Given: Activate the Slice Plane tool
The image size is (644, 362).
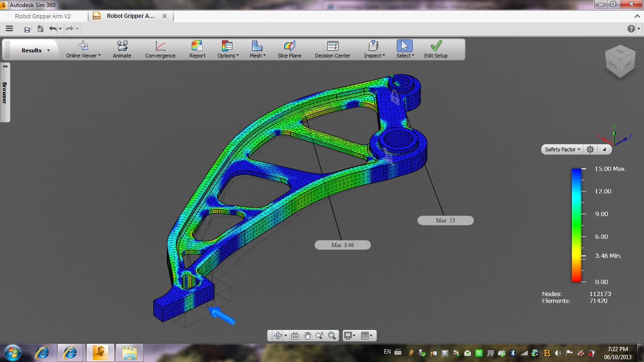Looking at the screenshot, I should (289, 49).
